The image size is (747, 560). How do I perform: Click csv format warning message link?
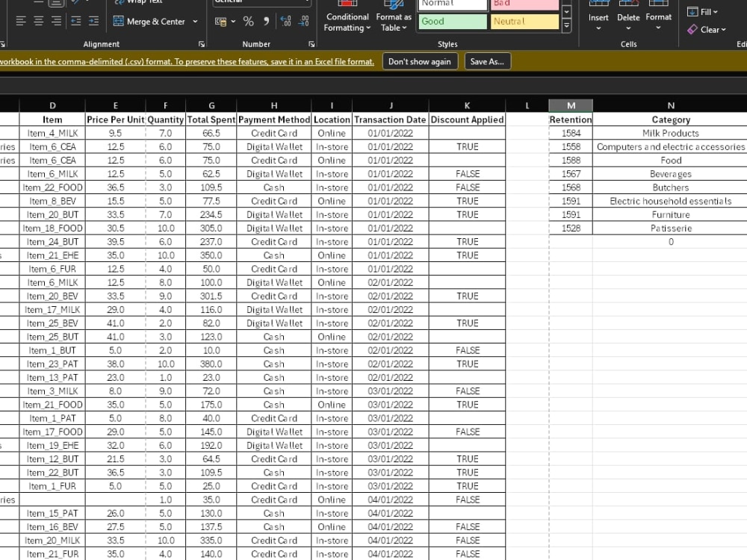[x=187, y=61]
